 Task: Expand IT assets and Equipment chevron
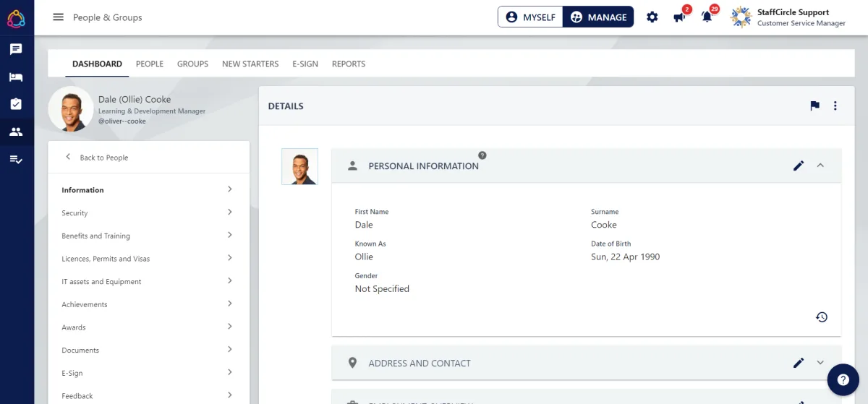pyautogui.click(x=230, y=281)
